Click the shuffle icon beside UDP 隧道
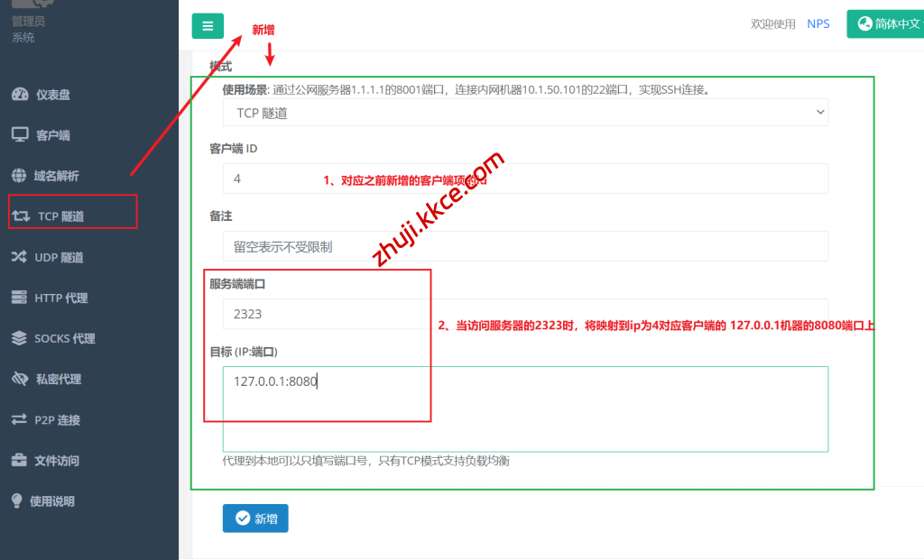 [19, 257]
